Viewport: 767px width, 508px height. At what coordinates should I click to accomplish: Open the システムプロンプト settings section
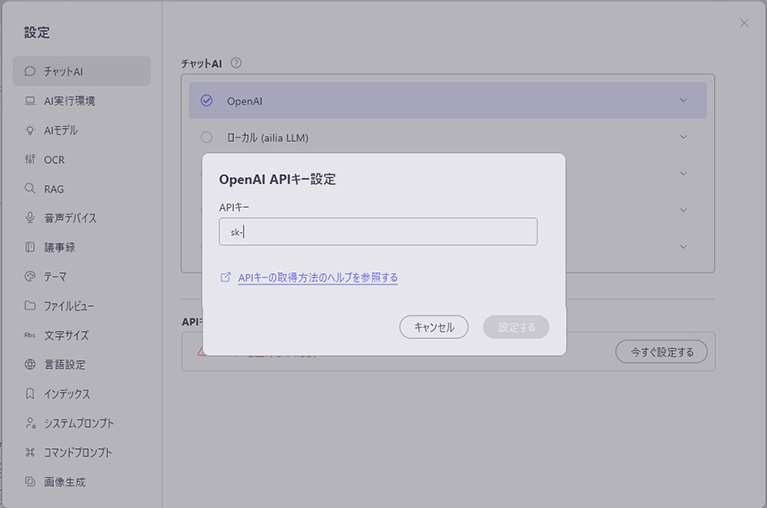pyautogui.click(x=78, y=423)
